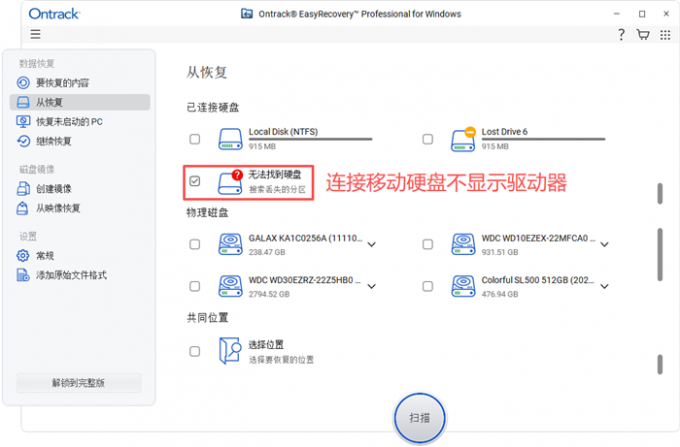The image size is (680, 447).
Task: Select 从恢复 in the sidebar
Action: coord(80,102)
